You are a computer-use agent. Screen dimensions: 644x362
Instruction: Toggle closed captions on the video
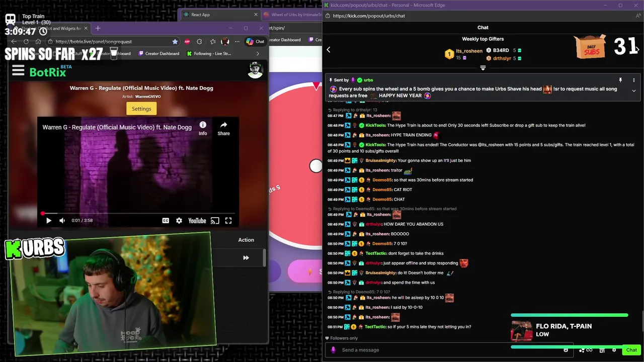point(166,220)
